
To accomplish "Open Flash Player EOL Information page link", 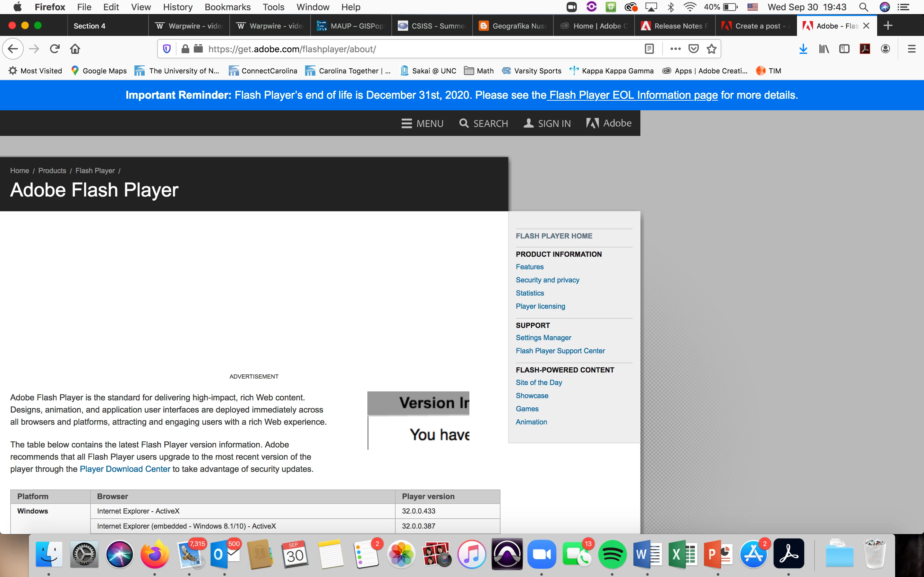I will (x=633, y=95).
